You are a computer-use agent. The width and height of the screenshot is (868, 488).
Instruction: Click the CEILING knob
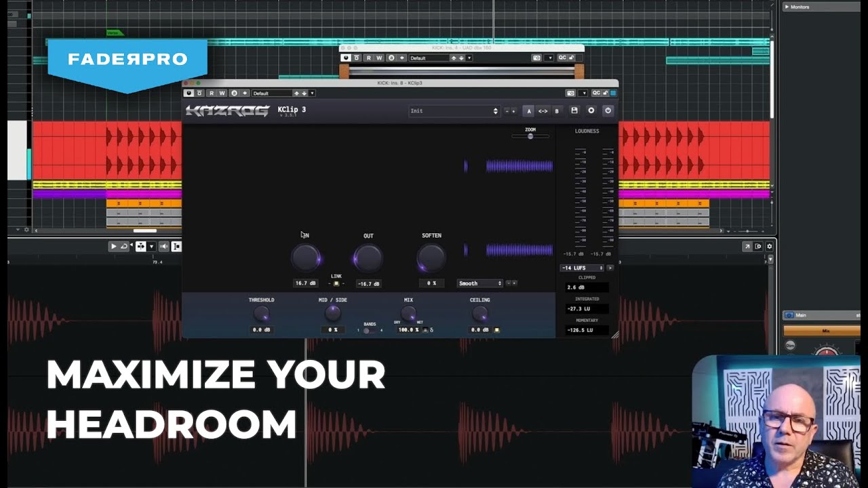click(479, 314)
